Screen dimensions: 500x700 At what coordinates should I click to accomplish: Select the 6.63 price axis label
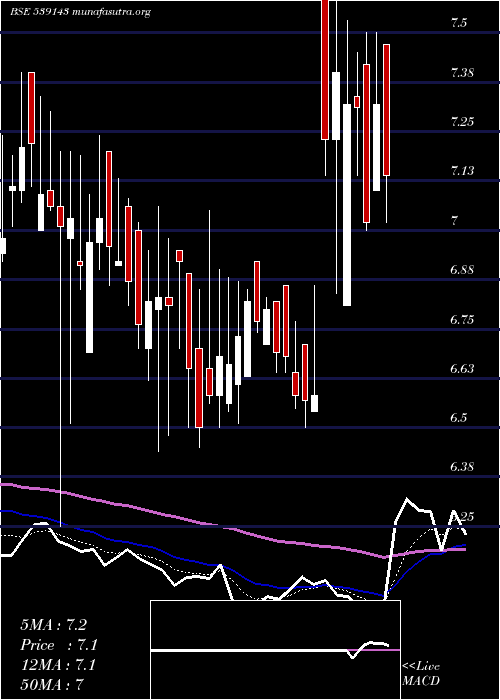pos(462,369)
